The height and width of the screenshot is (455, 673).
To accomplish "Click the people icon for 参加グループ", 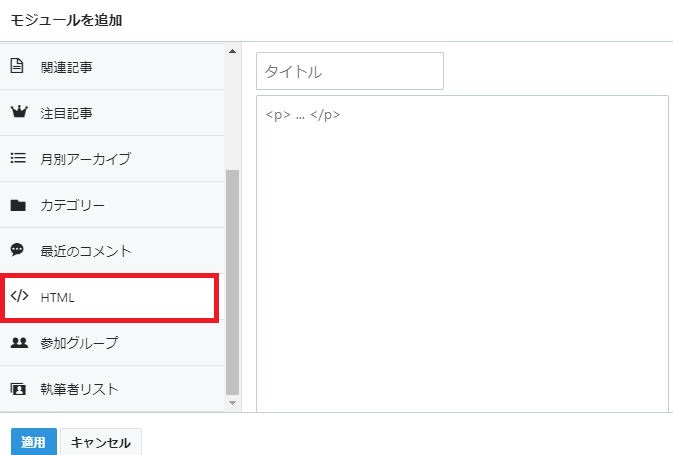I will [19, 343].
